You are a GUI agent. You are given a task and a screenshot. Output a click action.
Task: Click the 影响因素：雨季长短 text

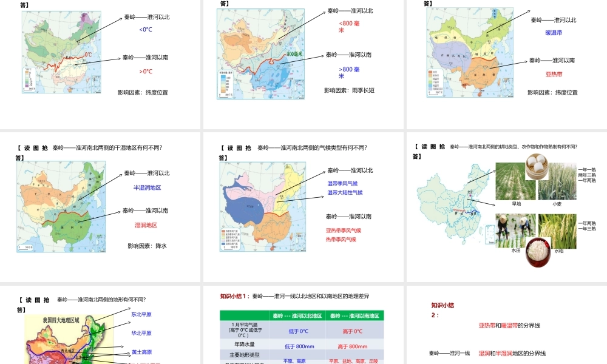point(349,90)
